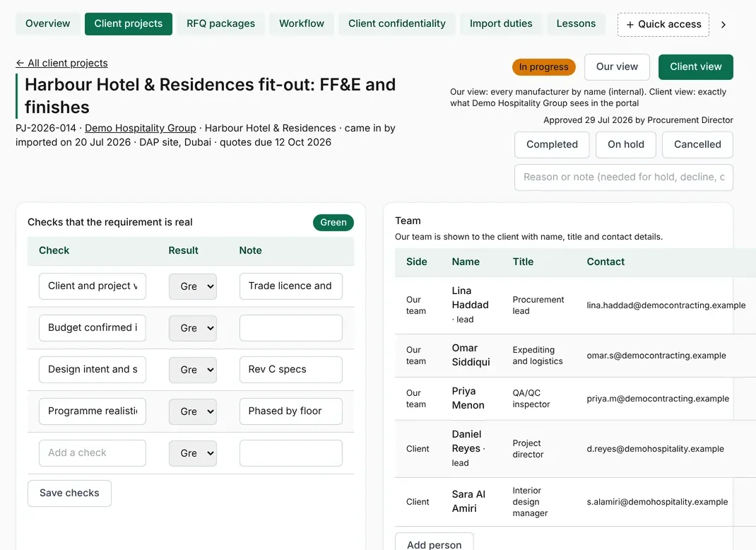Focus the Reason or note field

pos(624,177)
